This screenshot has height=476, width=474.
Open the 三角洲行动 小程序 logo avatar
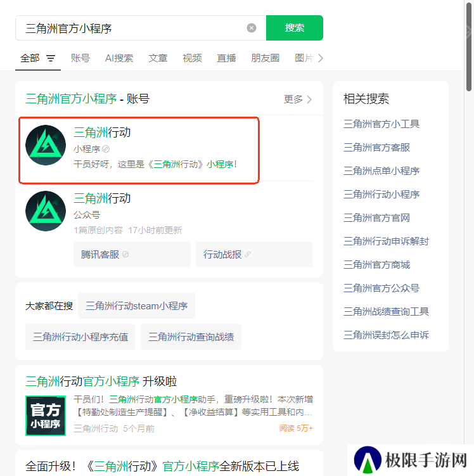[46, 145]
